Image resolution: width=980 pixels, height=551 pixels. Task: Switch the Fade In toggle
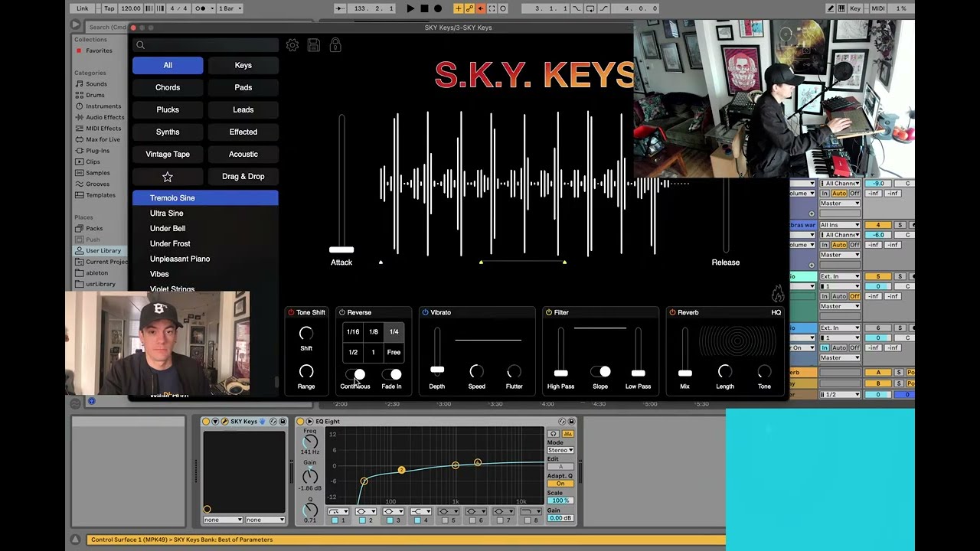click(391, 374)
